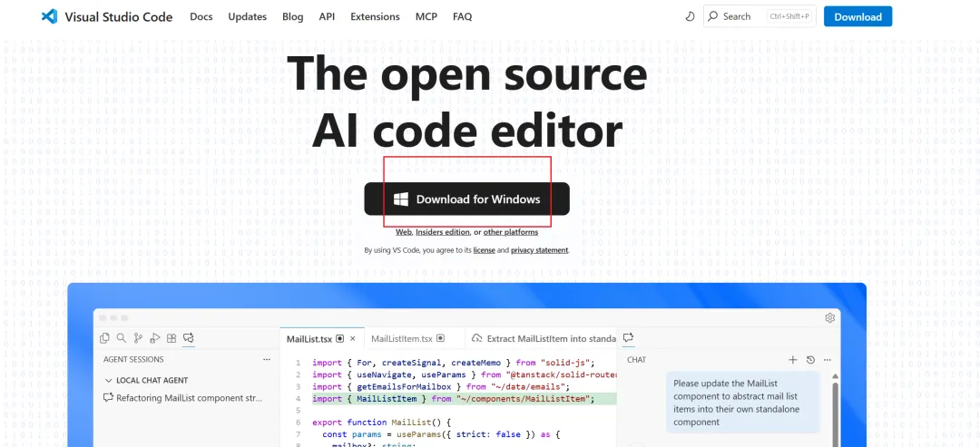980x447 pixels.
Task: Collapse the LOCAL CHAT AGENT section
Action: (x=109, y=380)
